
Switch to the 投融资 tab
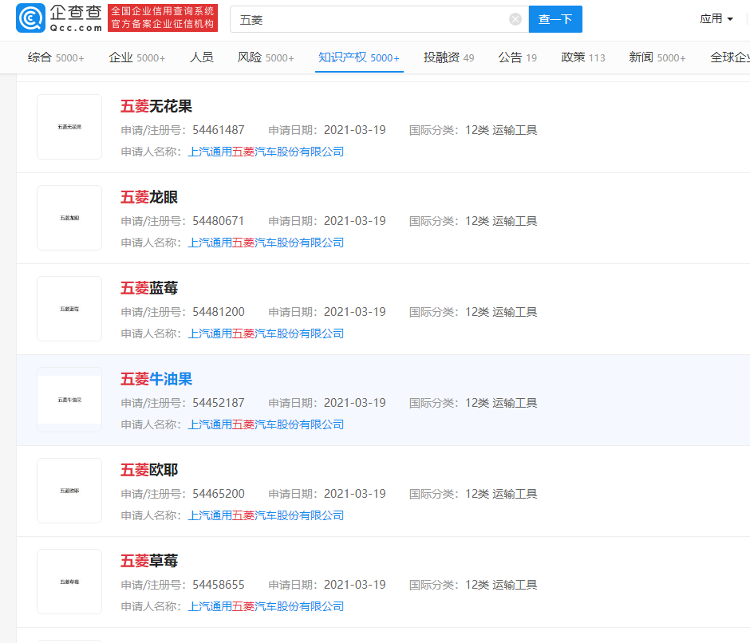coord(449,57)
